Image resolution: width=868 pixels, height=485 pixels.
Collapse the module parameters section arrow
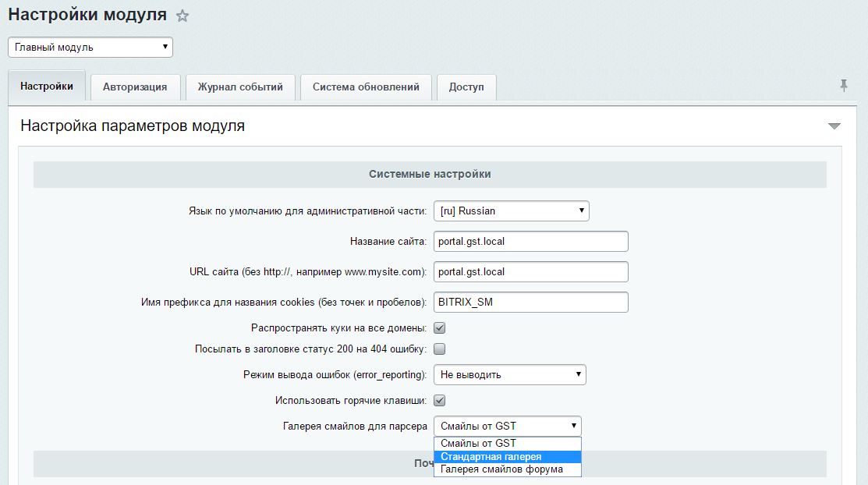(834, 126)
